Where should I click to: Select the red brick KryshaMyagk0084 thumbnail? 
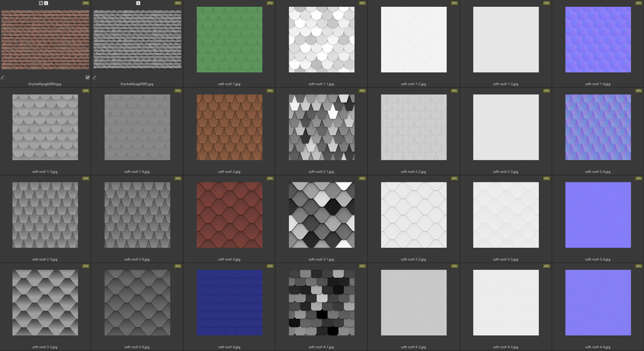coord(45,40)
